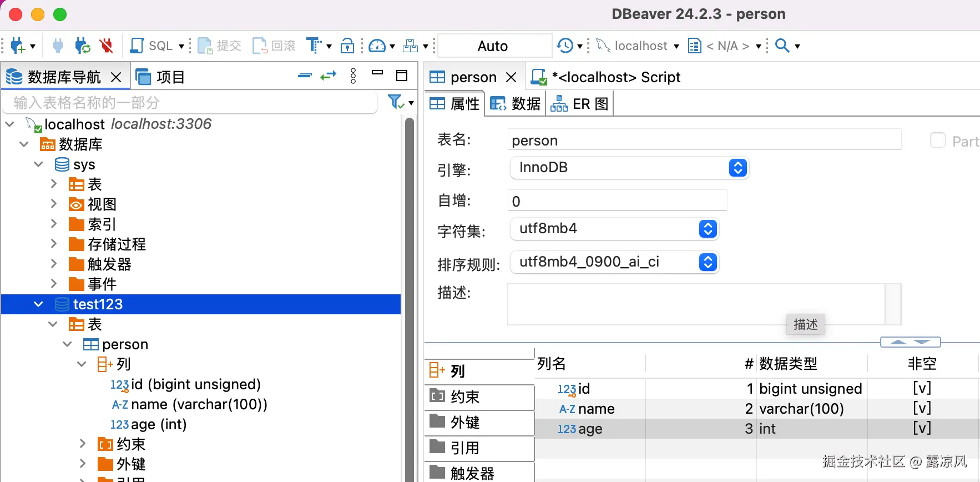Click the navigator filter funnel icon

pyautogui.click(x=396, y=102)
